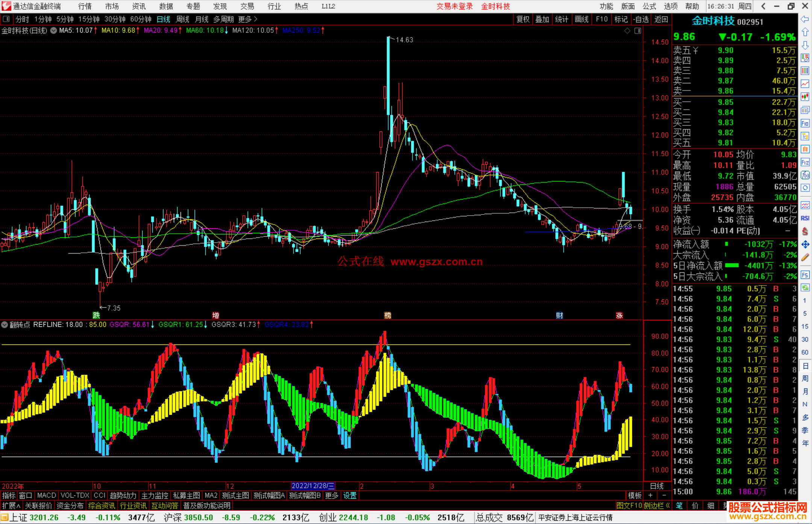Switch to 分时 chart period
Screen dimensions: 812x524
[x=22, y=19]
